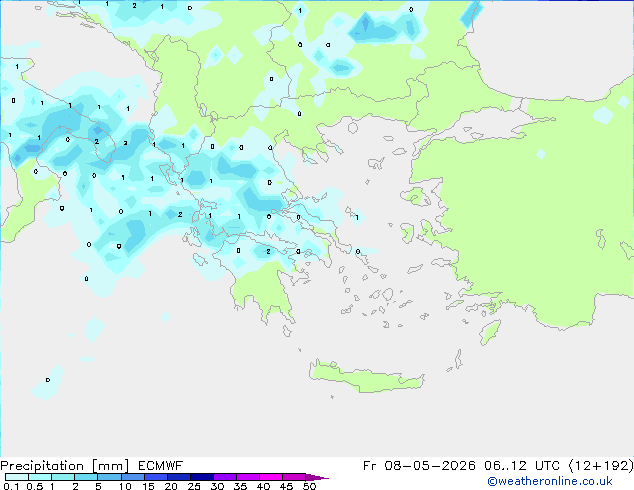Click the 'Fr 08-05-2026' date text
The image size is (634, 490).
click(x=419, y=466)
